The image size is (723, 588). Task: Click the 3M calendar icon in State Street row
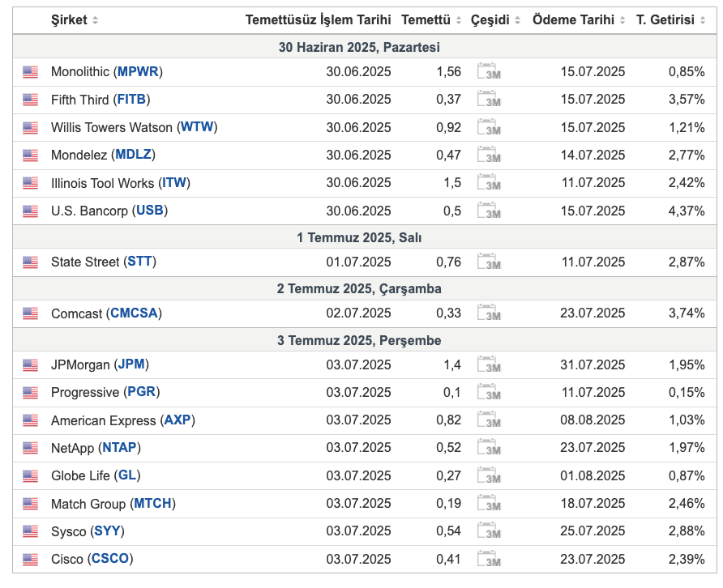[489, 262]
